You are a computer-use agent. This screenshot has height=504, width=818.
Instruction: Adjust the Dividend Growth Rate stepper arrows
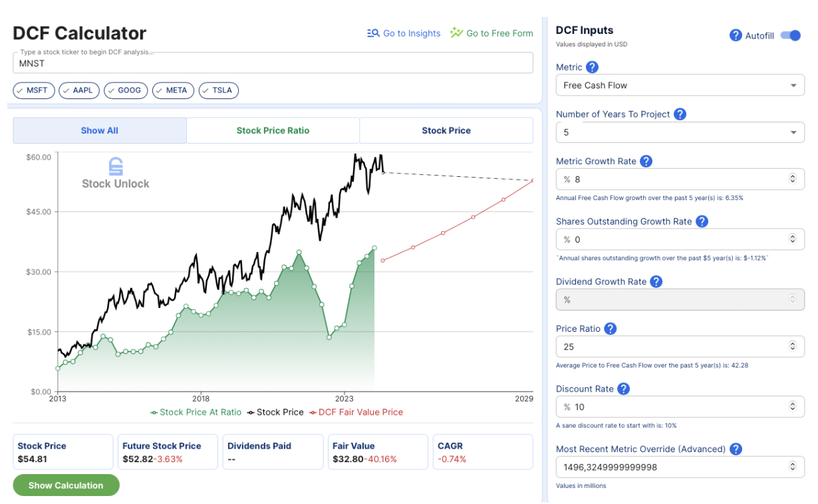792,299
